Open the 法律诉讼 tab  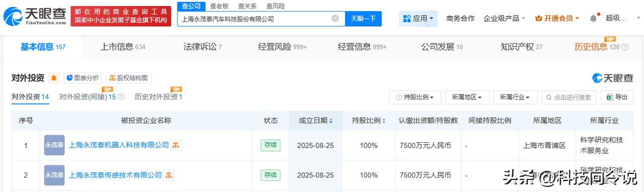tap(203, 47)
